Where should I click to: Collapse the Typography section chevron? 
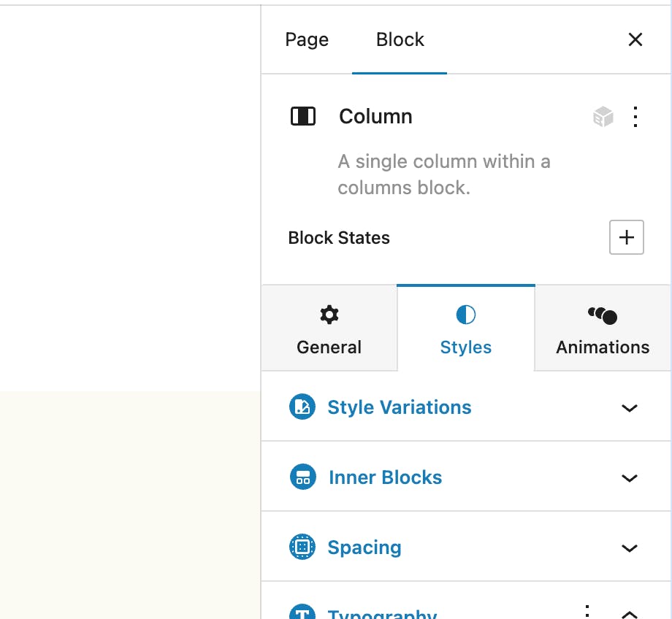pos(629,613)
